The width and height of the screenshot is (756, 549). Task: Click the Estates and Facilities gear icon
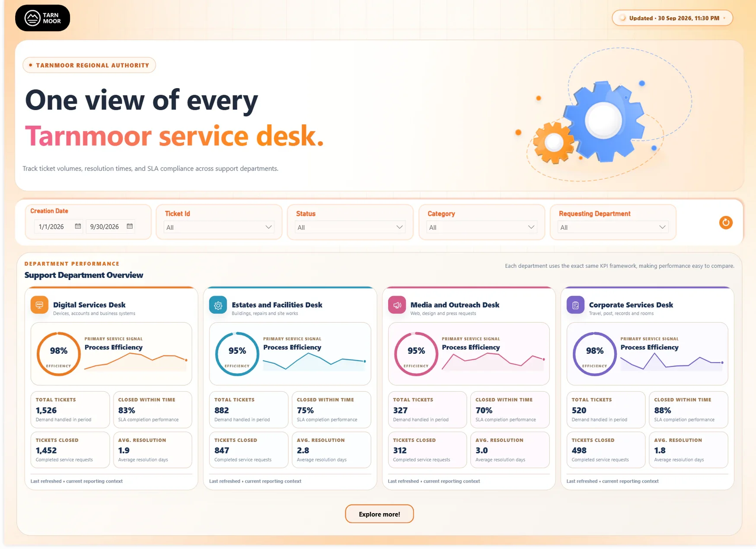[x=218, y=305]
